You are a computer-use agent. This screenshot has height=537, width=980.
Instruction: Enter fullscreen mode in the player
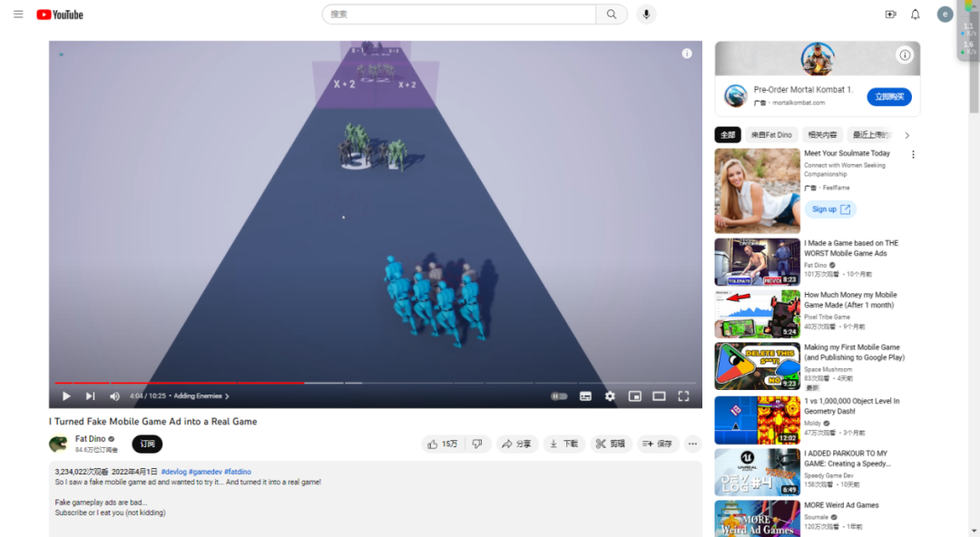coord(684,395)
